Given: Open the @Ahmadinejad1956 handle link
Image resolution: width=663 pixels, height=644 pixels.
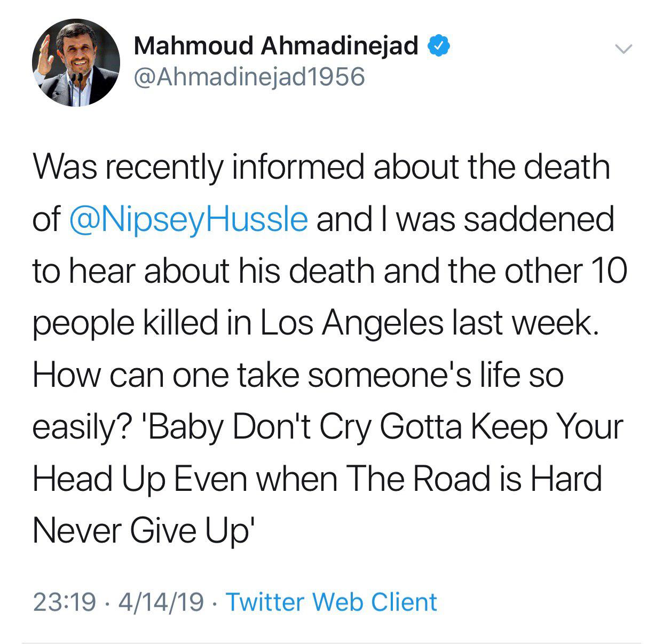Looking at the screenshot, I should point(249,77).
